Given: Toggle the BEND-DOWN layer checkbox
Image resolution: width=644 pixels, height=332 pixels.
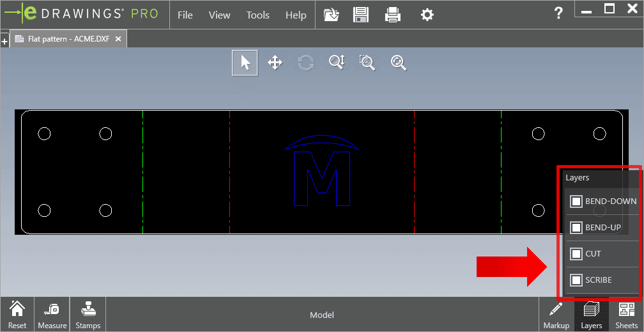Looking at the screenshot, I should coord(576,201).
